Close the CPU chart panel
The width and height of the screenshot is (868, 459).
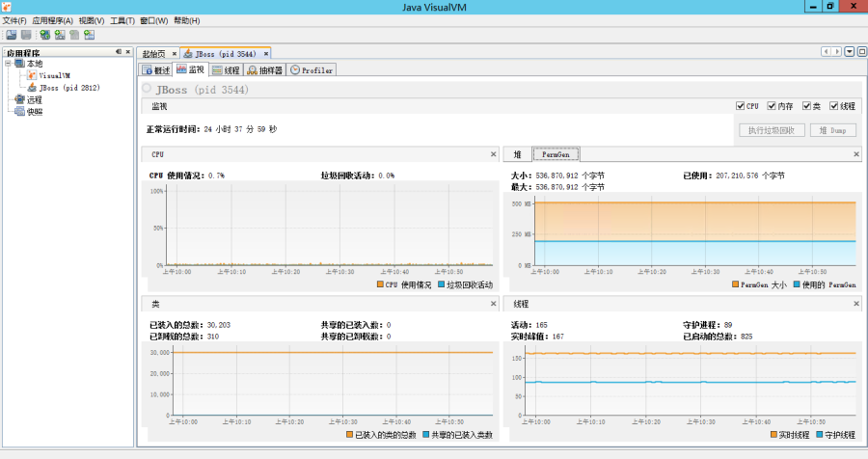click(x=493, y=154)
